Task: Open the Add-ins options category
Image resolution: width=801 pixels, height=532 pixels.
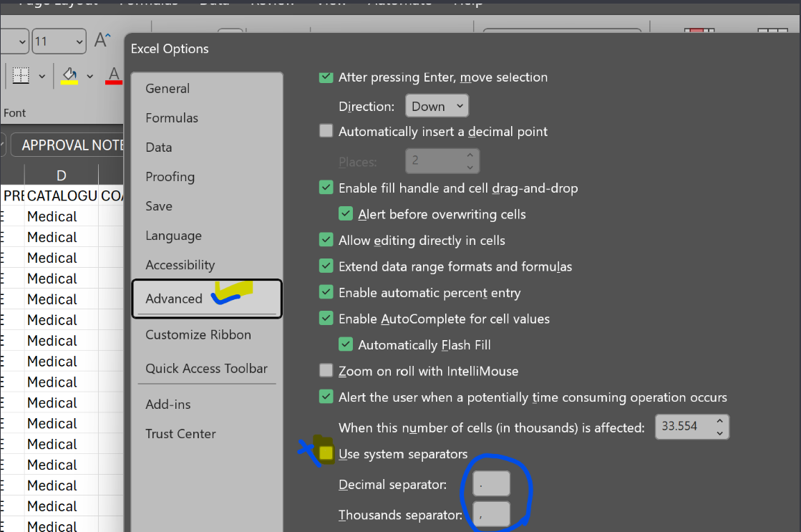Action: (x=206, y=405)
